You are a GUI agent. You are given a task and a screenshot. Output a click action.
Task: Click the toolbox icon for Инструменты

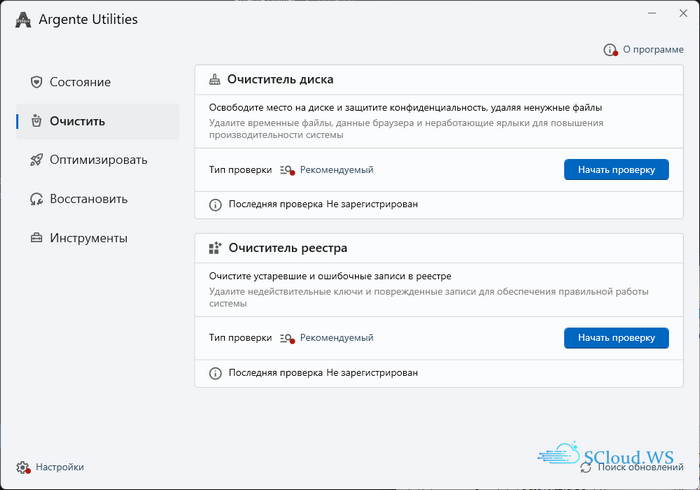[36, 238]
